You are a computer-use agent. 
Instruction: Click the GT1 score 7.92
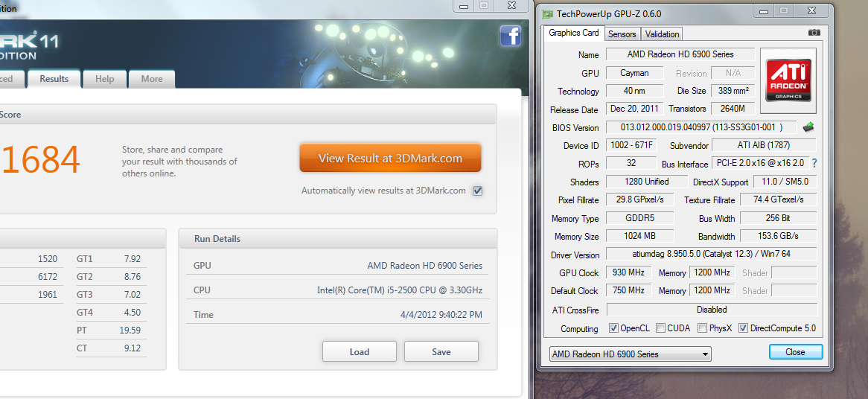tap(133, 259)
